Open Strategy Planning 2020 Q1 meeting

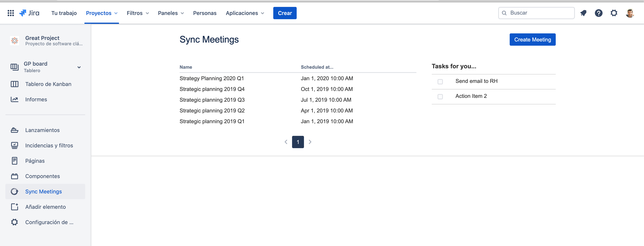click(211, 78)
